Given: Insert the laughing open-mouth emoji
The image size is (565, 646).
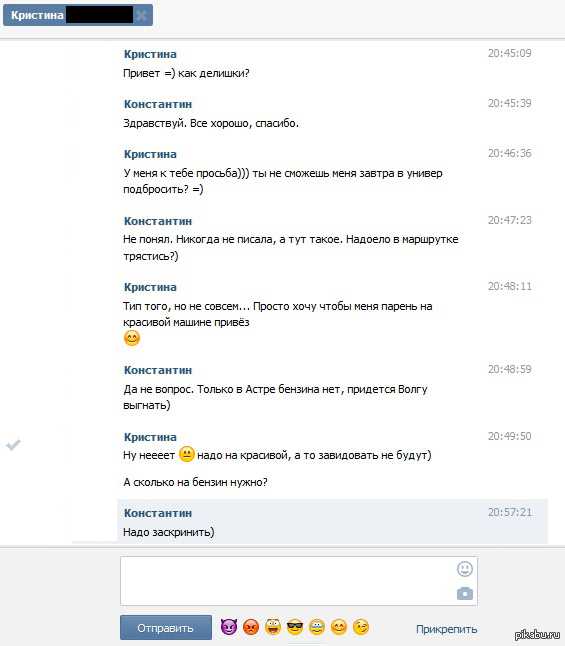Looking at the screenshot, I should [x=272, y=627].
